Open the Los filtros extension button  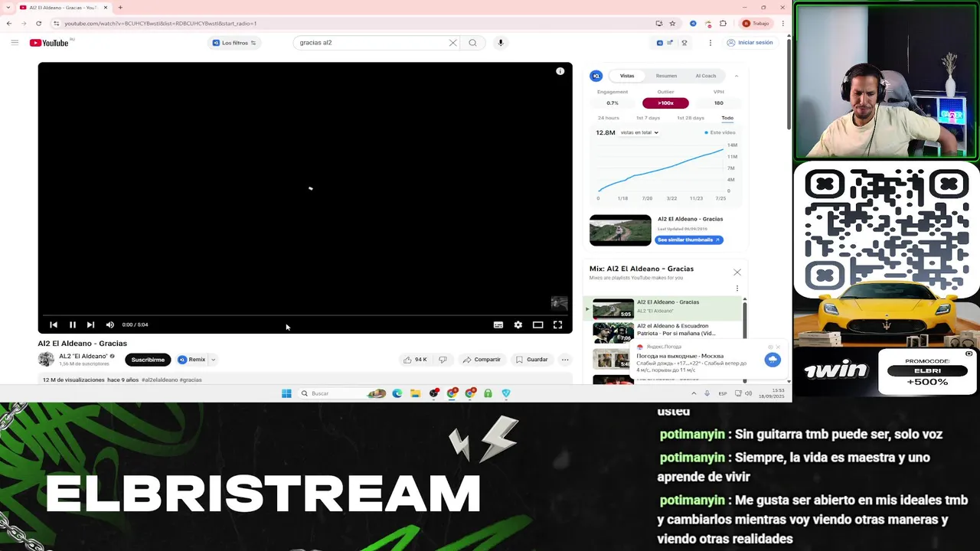[x=234, y=43]
